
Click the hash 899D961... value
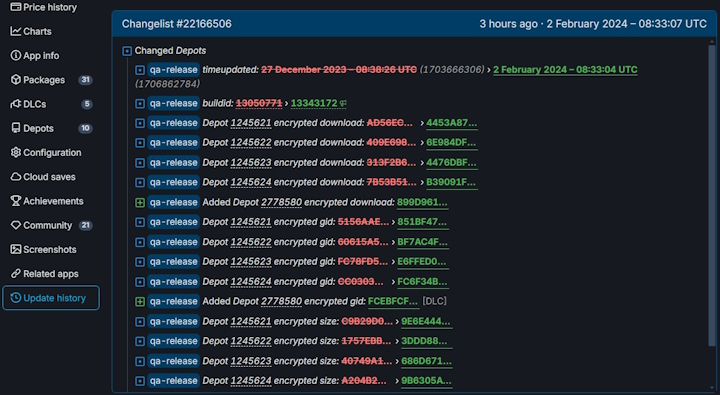(422, 203)
